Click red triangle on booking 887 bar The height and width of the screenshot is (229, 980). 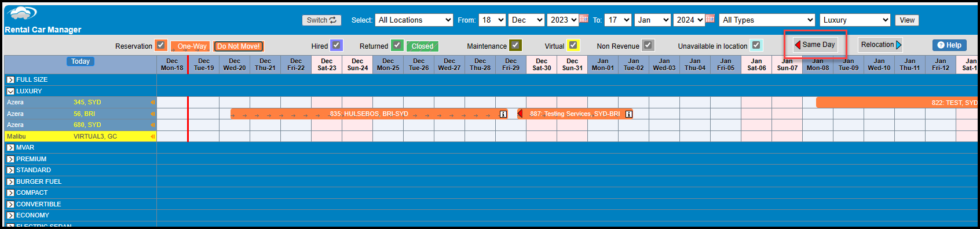[x=520, y=114]
